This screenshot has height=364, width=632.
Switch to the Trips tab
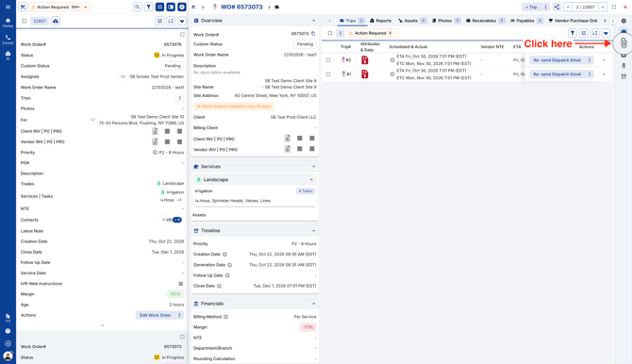pyautogui.click(x=352, y=21)
